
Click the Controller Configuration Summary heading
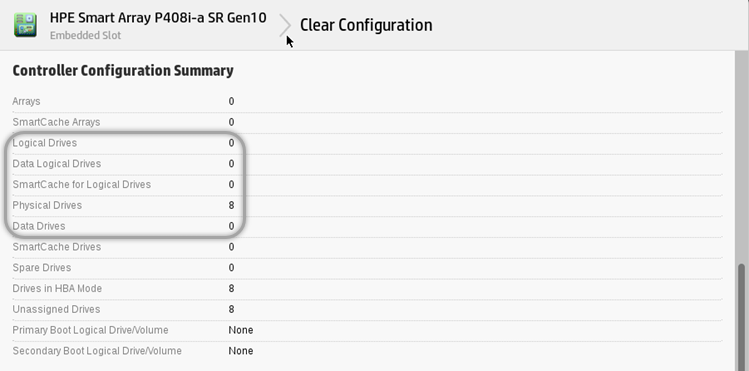tap(123, 71)
